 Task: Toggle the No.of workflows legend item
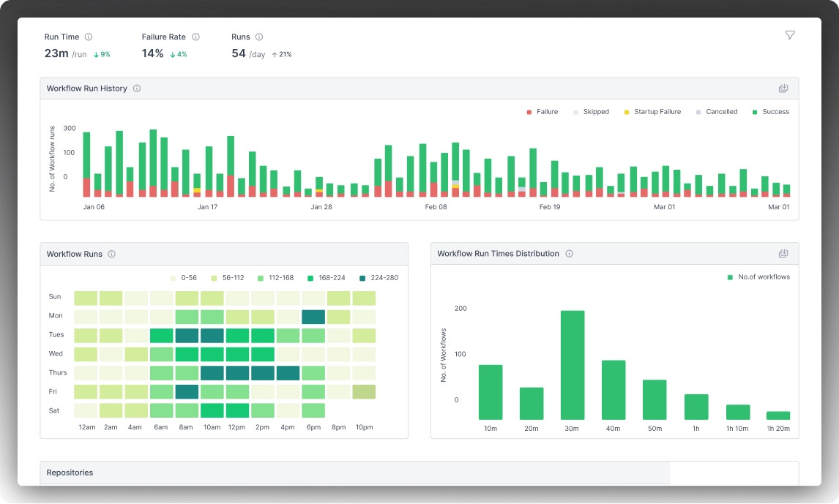tap(758, 277)
